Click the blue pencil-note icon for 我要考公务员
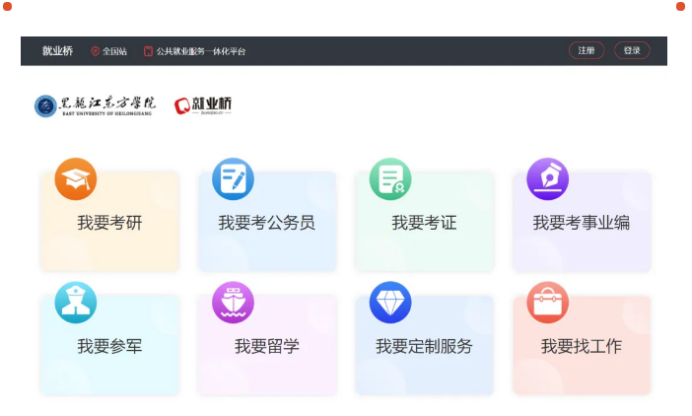Screen dimensions: 692x416 233,179
